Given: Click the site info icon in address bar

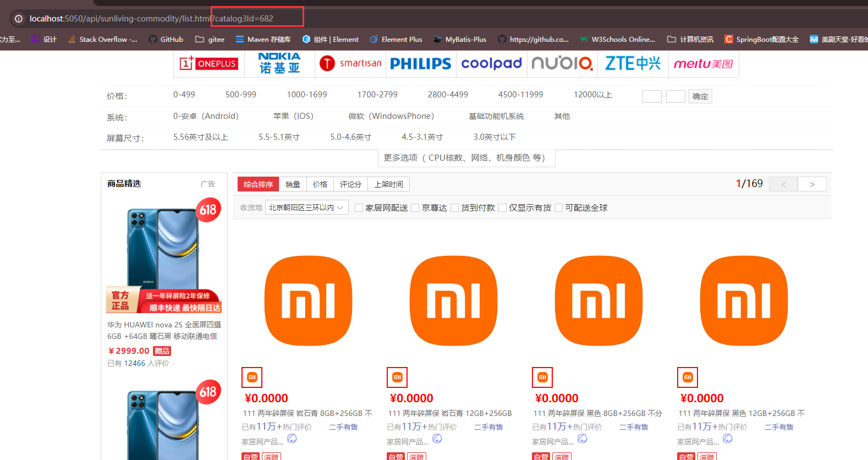Looking at the screenshot, I should pyautogui.click(x=19, y=19).
